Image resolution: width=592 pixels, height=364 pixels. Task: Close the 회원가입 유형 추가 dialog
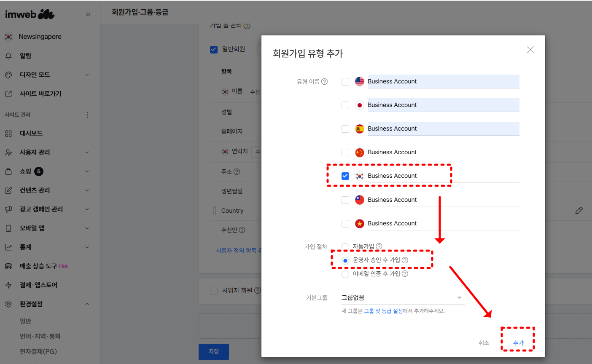coord(530,50)
